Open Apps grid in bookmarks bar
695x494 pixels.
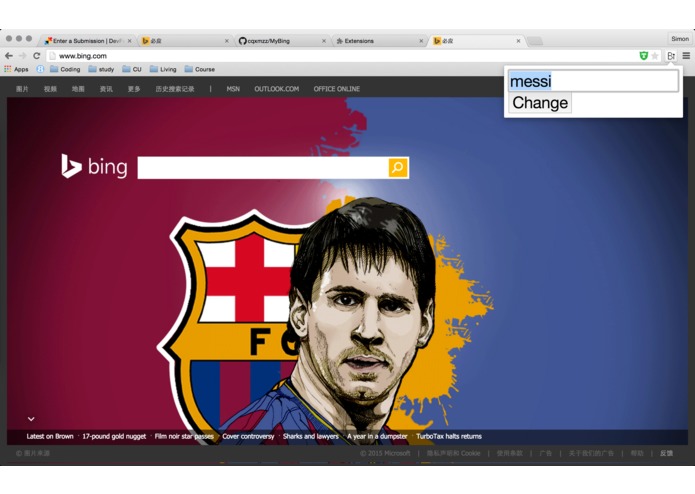click(x=16, y=69)
